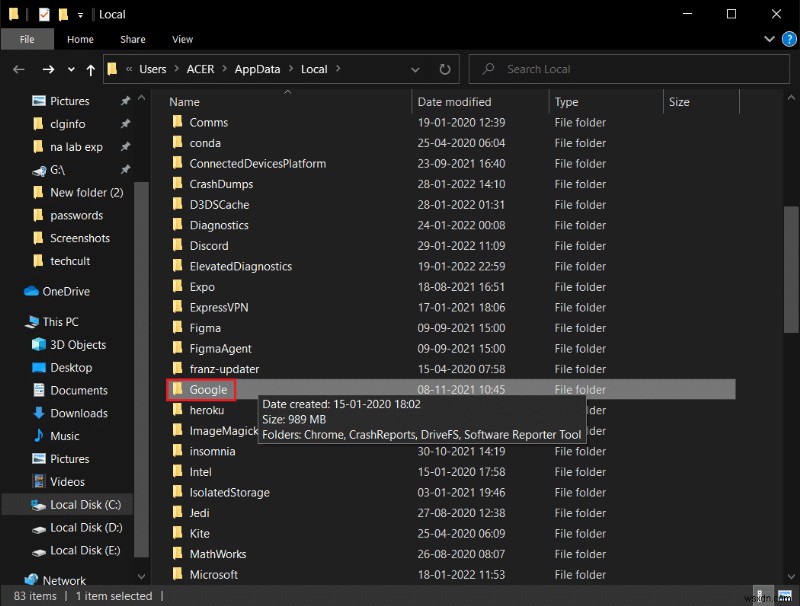Viewport: 800px width, 606px height.
Task: Navigate up one level using the up arrow
Action: point(90,69)
